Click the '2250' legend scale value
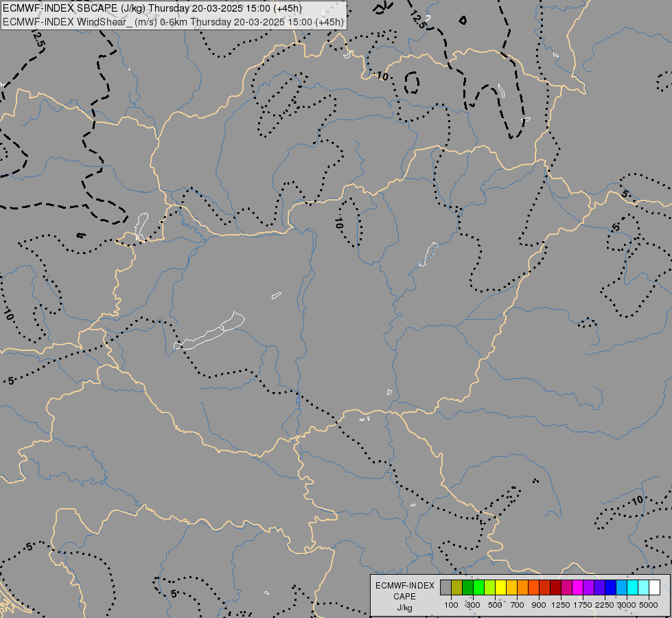This screenshot has width=672, height=618. click(605, 605)
